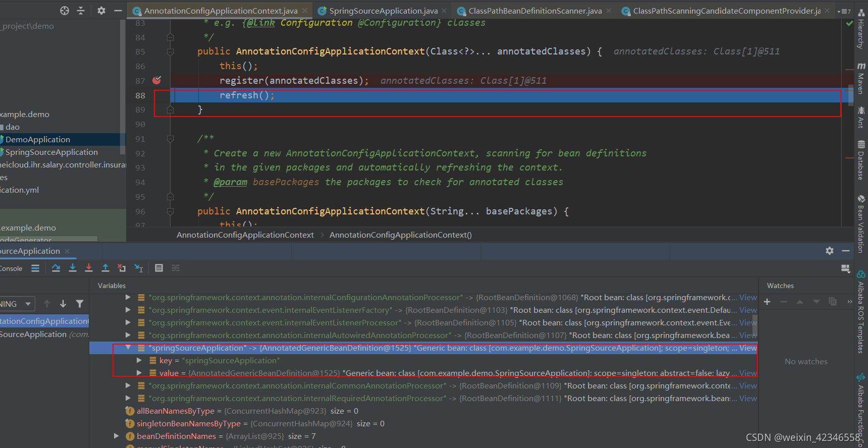Select DemoApplication in the project tree
The width and height of the screenshot is (868, 448).
tap(38, 140)
